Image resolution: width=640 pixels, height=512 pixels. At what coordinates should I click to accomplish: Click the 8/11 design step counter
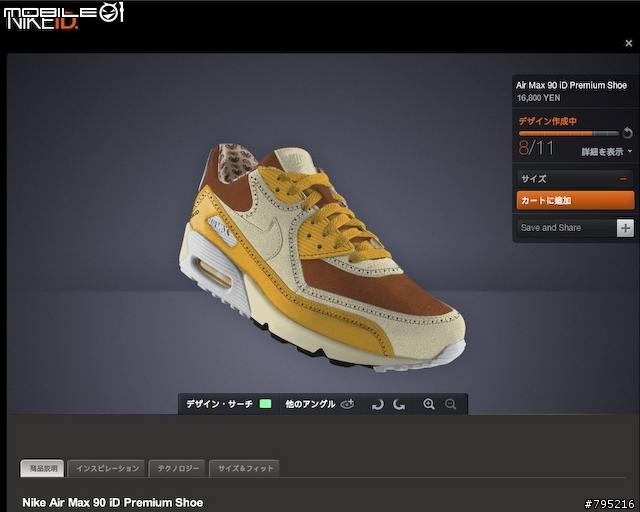536,148
